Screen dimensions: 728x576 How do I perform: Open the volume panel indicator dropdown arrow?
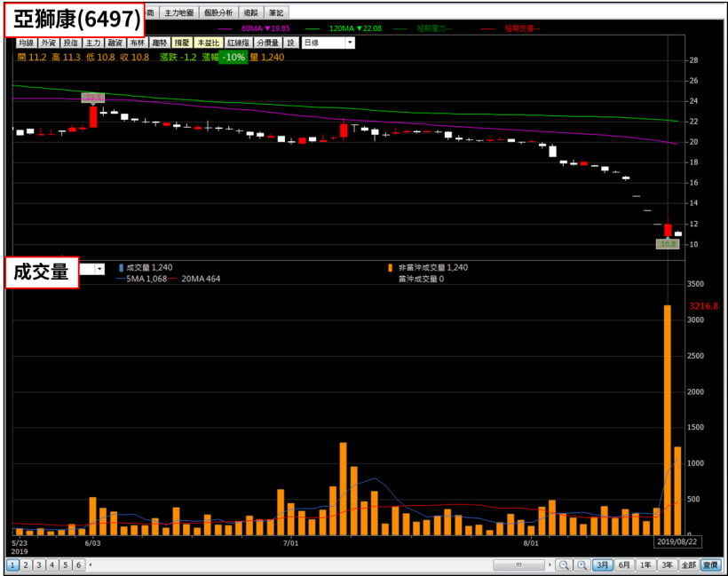99,269
